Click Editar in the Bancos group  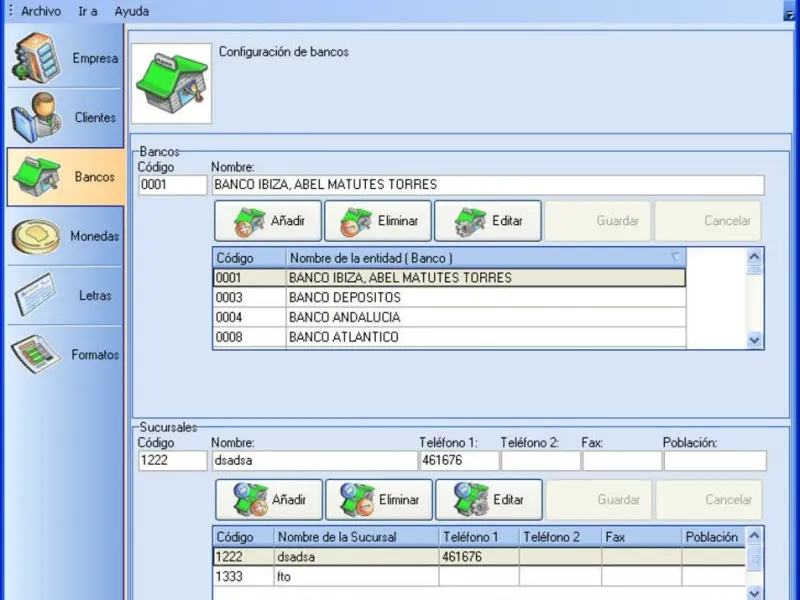point(488,221)
